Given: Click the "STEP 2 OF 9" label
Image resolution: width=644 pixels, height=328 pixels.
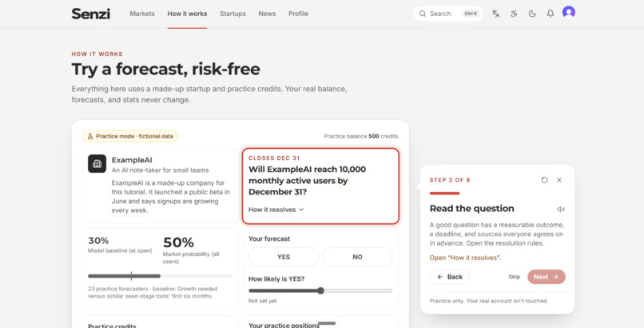Looking at the screenshot, I should pyautogui.click(x=450, y=180).
